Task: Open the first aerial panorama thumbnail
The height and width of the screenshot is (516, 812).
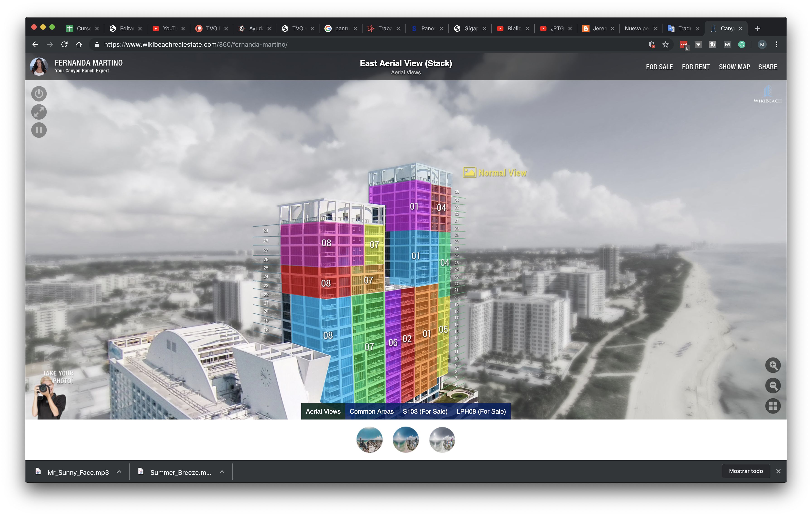Action: pyautogui.click(x=369, y=439)
